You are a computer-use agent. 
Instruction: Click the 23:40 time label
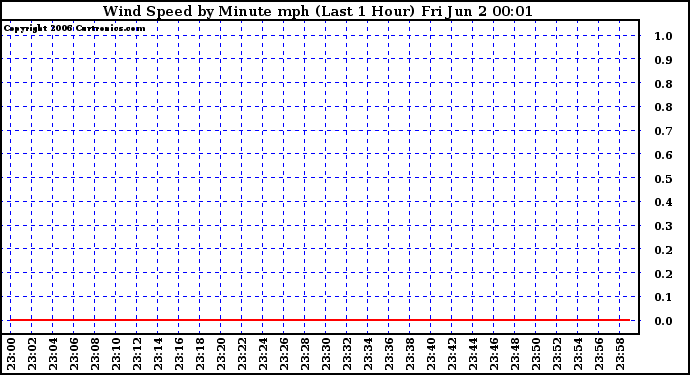(431, 354)
